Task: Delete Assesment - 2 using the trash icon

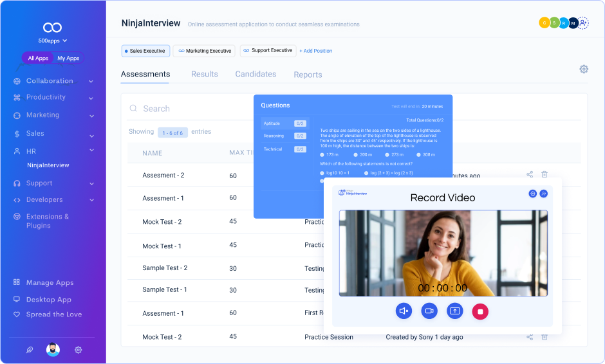Action: click(x=544, y=174)
